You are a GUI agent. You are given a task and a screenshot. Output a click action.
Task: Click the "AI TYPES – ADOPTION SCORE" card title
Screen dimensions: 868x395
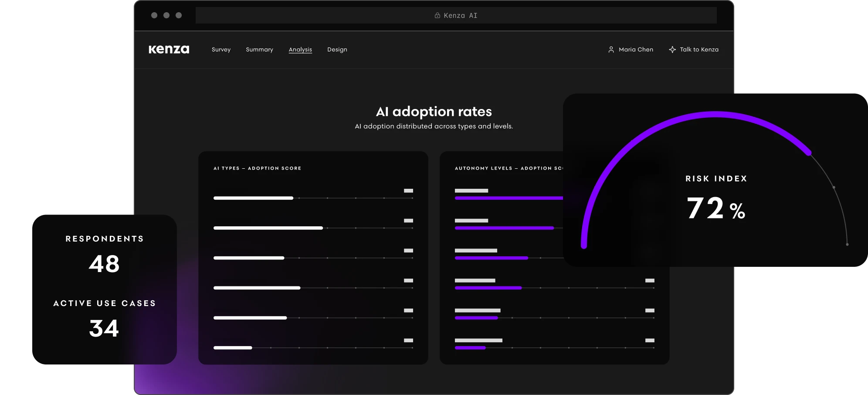pos(258,168)
